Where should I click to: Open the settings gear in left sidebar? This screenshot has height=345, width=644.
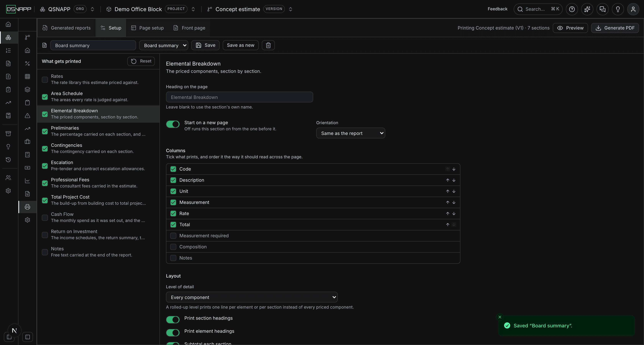point(8,191)
